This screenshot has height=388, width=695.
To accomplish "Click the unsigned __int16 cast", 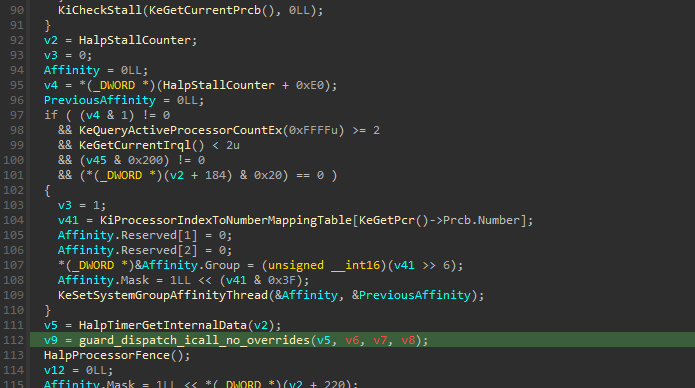I will [324, 265].
